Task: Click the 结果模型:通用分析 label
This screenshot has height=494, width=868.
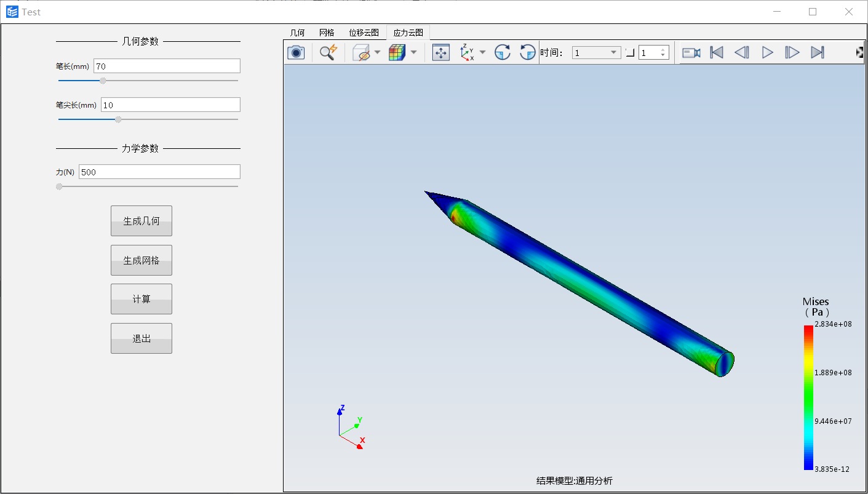Action: coord(575,480)
